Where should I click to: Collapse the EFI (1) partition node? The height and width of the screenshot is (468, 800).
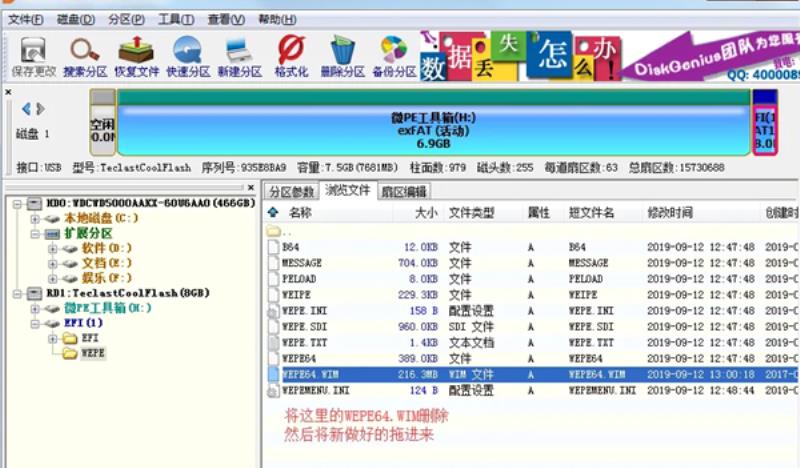pyautogui.click(x=35, y=323)
